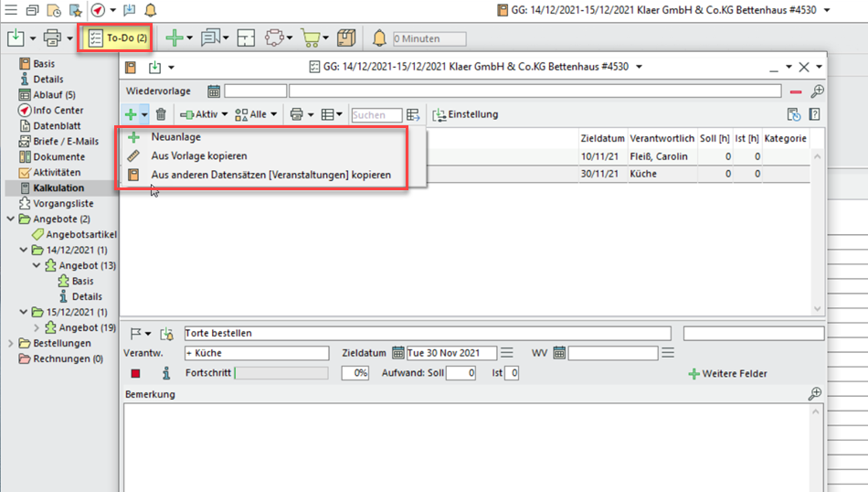868x492 pixels.
Task: Click the Einstellung button
Action: (x=465, y=115)
